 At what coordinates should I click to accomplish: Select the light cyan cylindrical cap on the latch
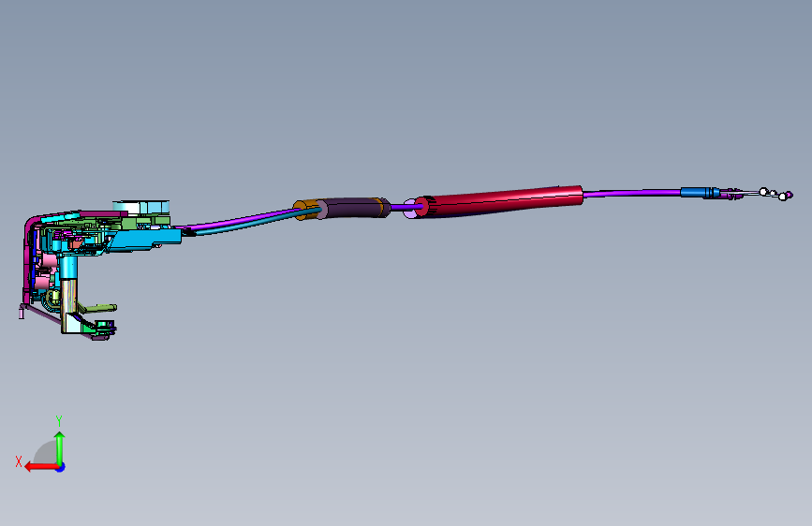pos(140,207)
